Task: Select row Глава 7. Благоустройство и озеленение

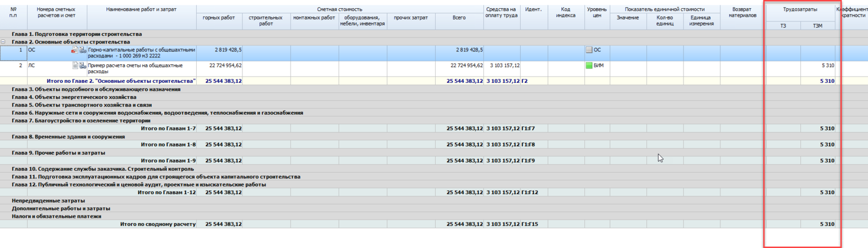Action: [x=434, y=121]
